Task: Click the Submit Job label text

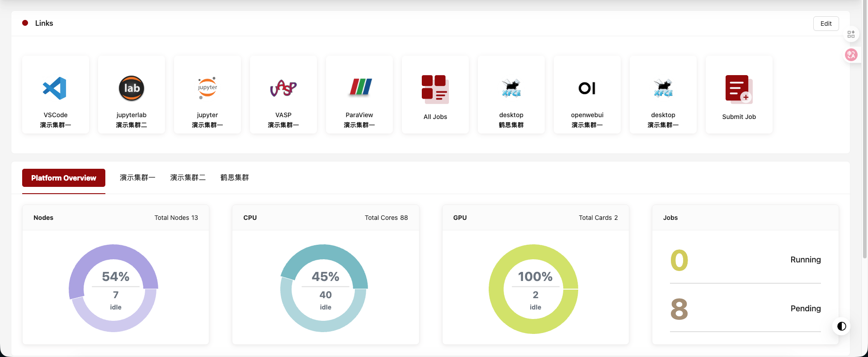Action: (739, 117)
